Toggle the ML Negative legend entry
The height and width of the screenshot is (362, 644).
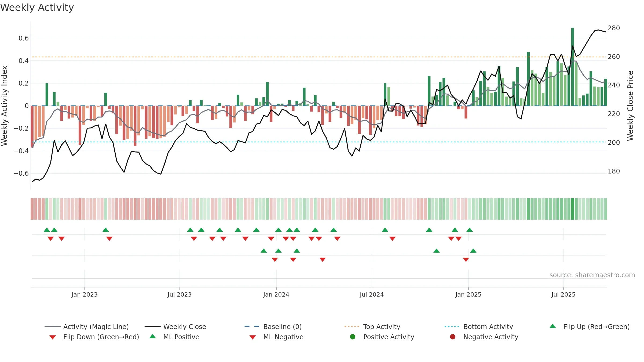(276, 337)
